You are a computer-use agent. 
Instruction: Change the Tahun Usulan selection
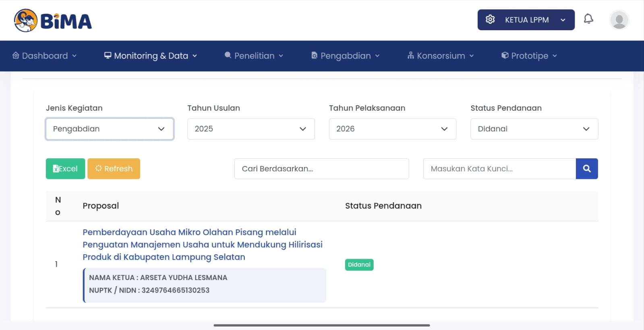(x=251, y=129)
